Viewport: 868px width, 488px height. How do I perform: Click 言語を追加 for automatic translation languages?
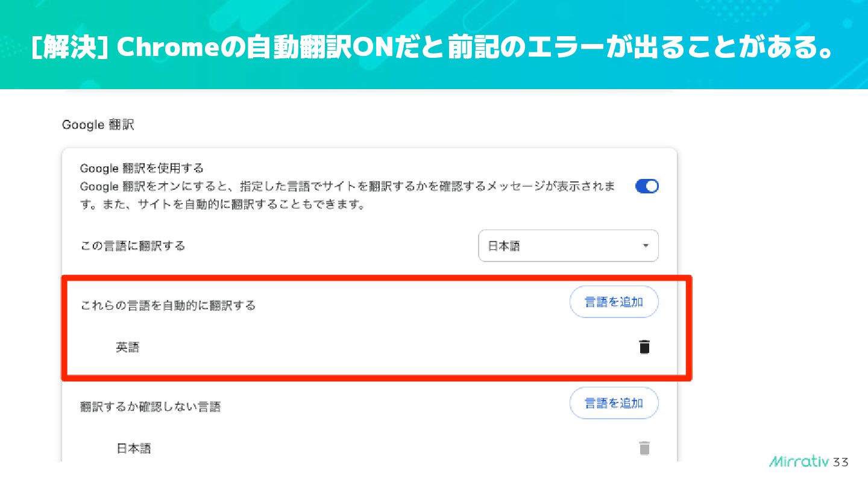point(614,302)
